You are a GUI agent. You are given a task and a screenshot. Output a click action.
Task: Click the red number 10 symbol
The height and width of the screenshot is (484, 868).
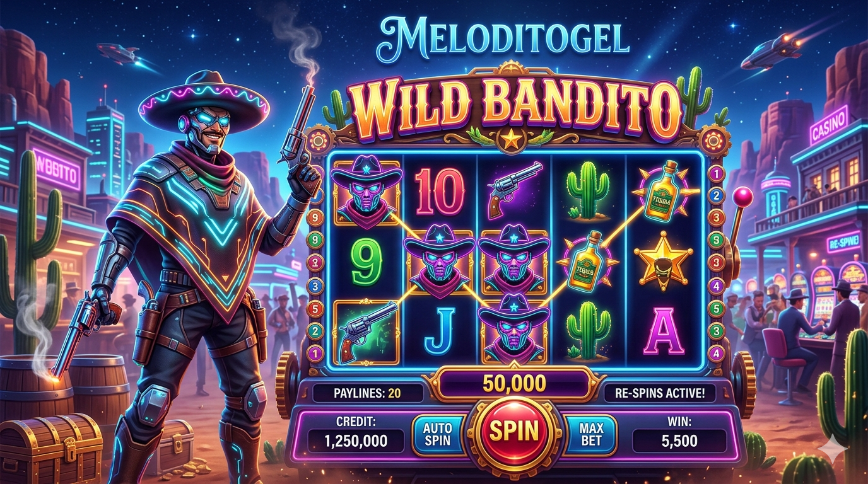[x=440, y=192]
